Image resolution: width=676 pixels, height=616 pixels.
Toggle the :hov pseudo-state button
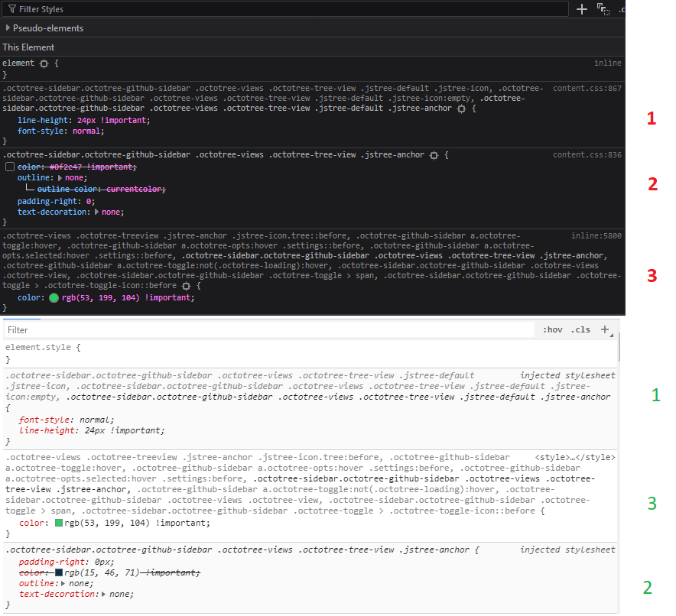click(553, 329)
